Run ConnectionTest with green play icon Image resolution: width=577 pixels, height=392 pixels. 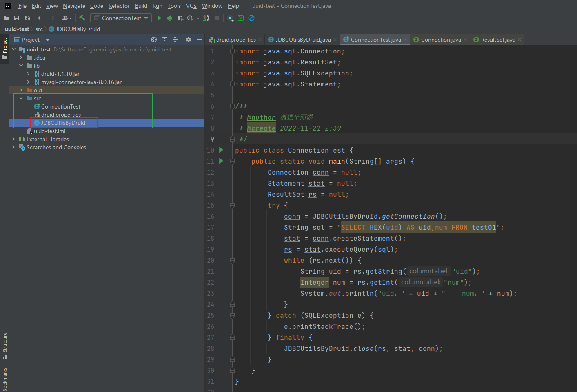pos(159,18)
